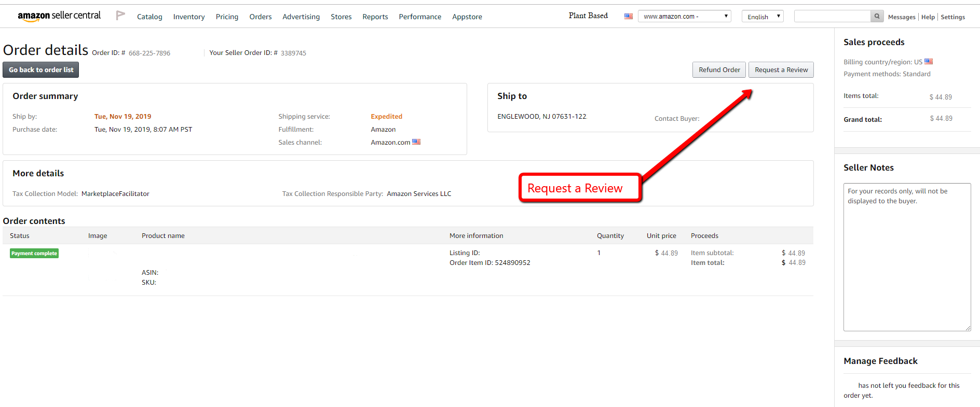Click the flag icon beside Amazon.com sales channel
The height and width of the screenshot is (407, 980).
[416, 142]
